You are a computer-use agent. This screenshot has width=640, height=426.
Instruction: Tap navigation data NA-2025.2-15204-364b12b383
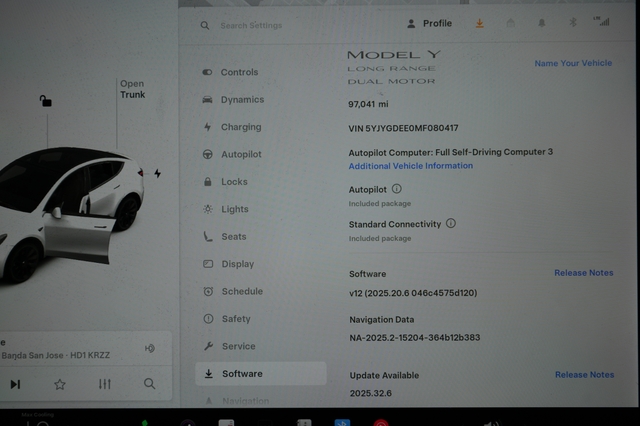[415, 337]
